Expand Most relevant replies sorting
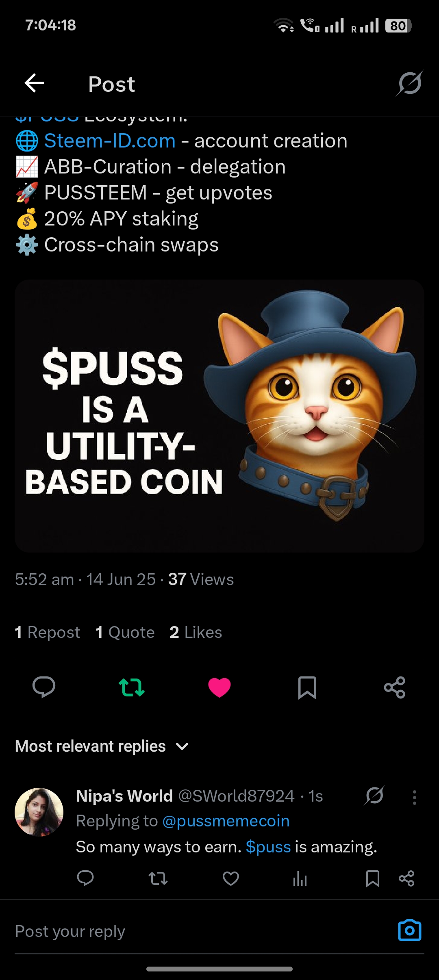 [102, 746]
